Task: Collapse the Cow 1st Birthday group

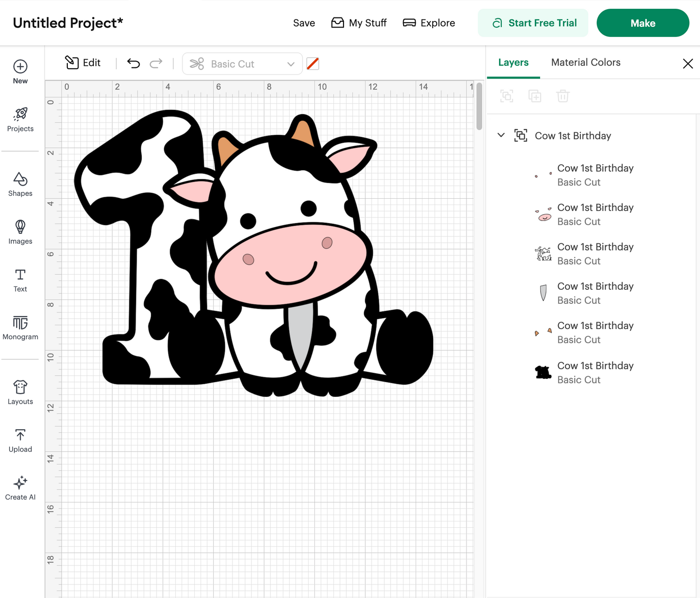Action: point(501,135)
